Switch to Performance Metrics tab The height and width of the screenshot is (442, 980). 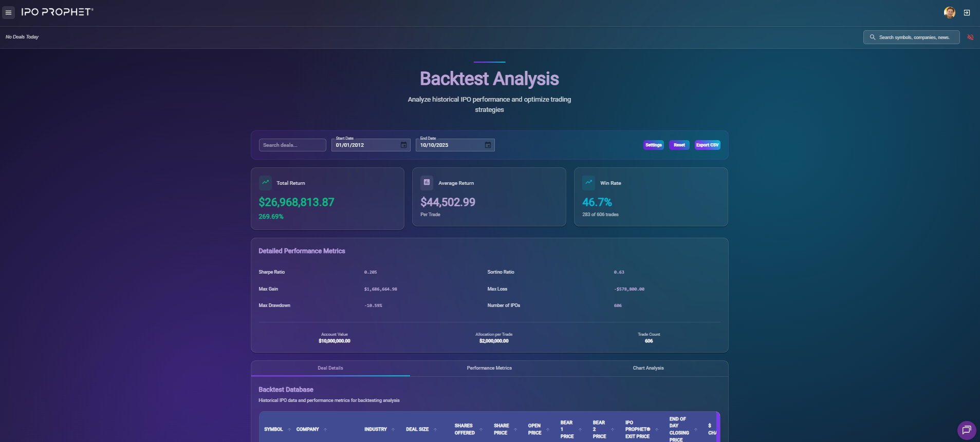pos(489,368)
